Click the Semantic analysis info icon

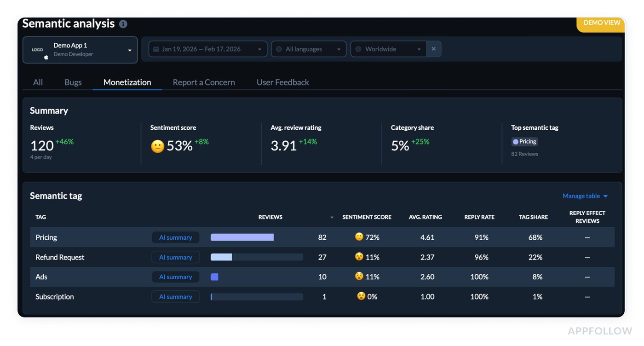(x=123, y=24)
